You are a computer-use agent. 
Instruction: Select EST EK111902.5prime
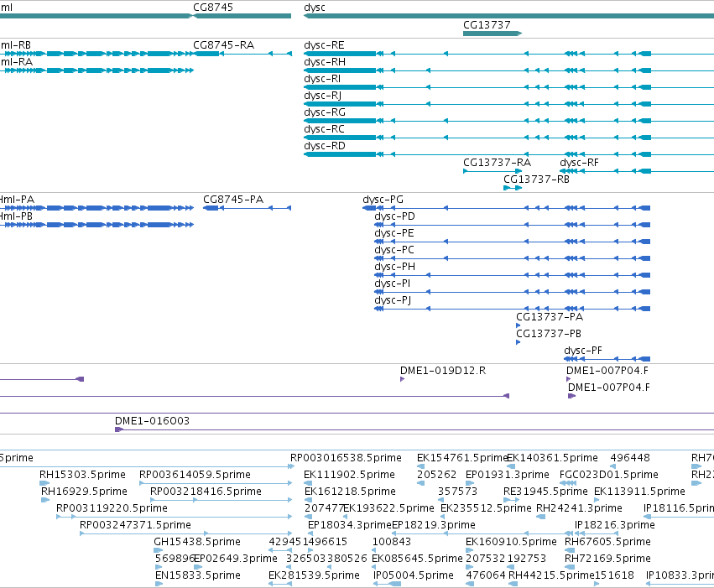click(349, 475)
